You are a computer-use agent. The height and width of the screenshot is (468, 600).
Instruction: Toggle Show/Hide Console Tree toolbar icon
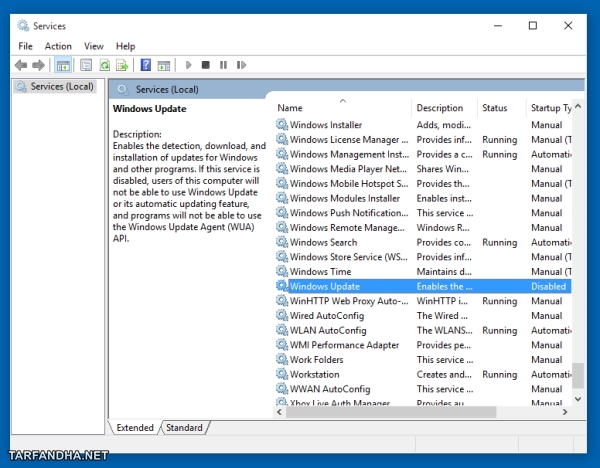point(63,65)
